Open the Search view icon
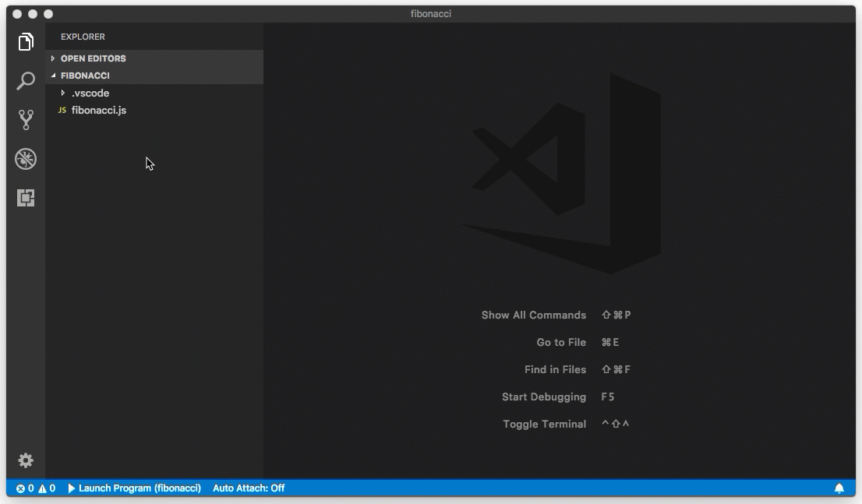The image size is (862, 504). click(x=26, y=81)
